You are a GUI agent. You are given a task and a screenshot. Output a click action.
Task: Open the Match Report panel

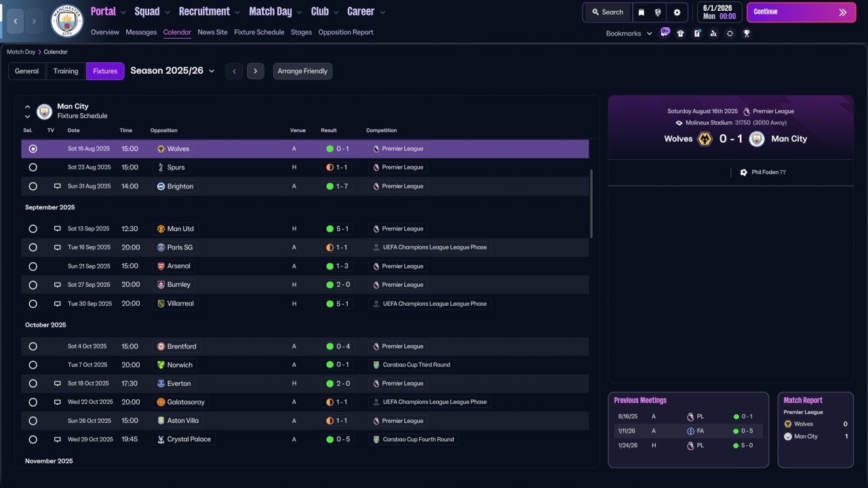[x=815, y=430]
